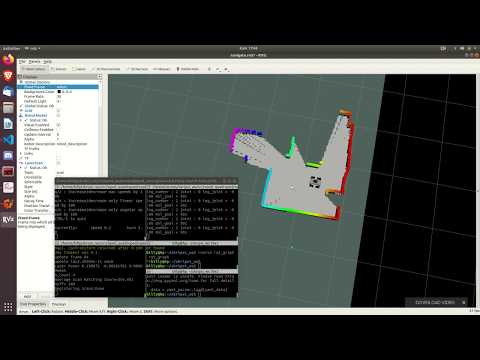The image size is (480, 360).
Task: Click the robot model in the 3D view
Action: tap(315, 182)
